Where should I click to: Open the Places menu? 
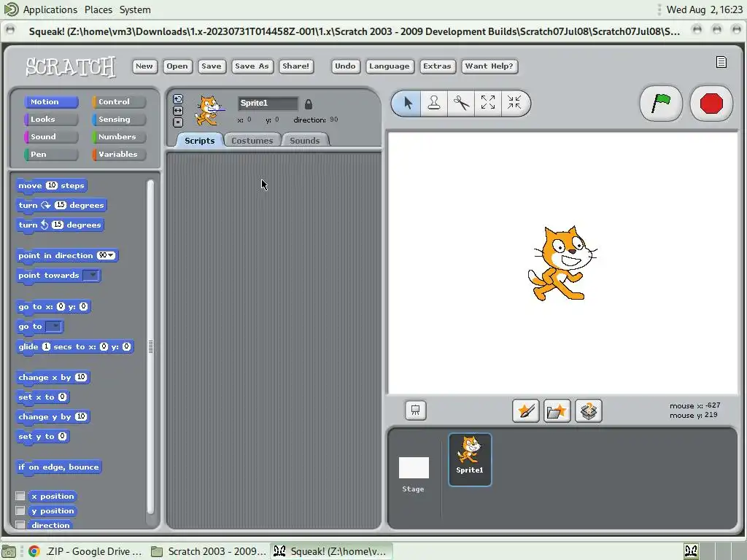[x=98, y=9]
